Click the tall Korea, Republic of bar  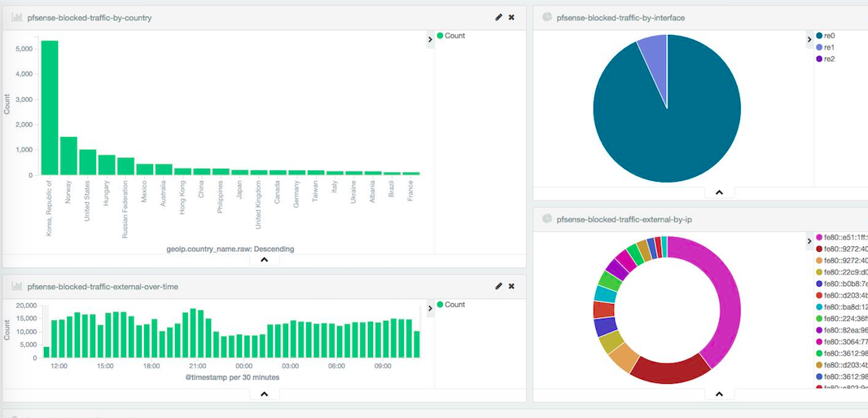point(50,108)
